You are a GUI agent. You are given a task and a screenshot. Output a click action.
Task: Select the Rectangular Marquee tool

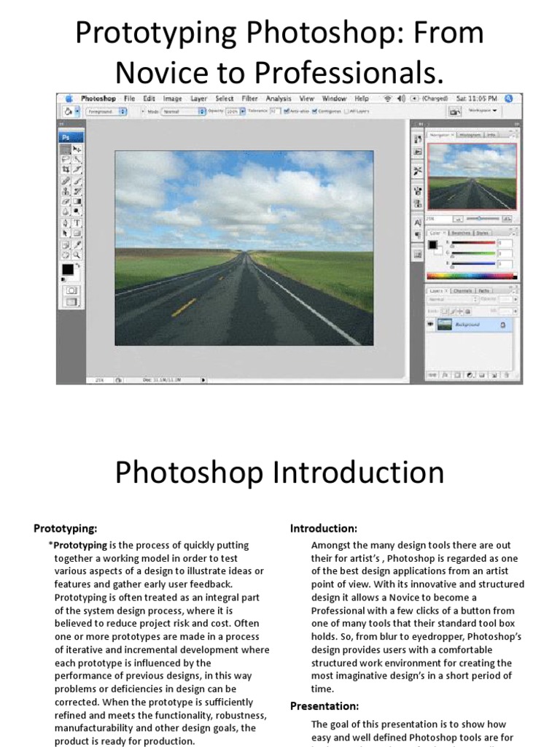point(66,148)
